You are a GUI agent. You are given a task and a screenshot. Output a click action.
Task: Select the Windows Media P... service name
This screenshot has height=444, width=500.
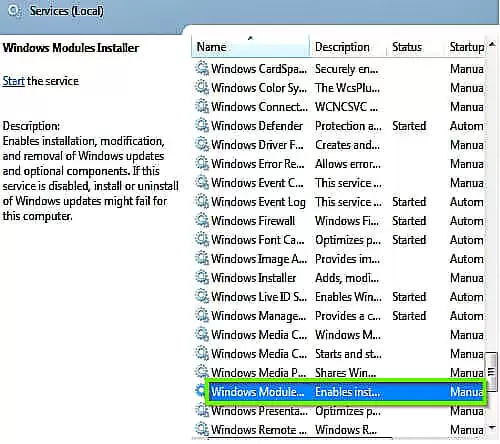(x=259, y=372)
